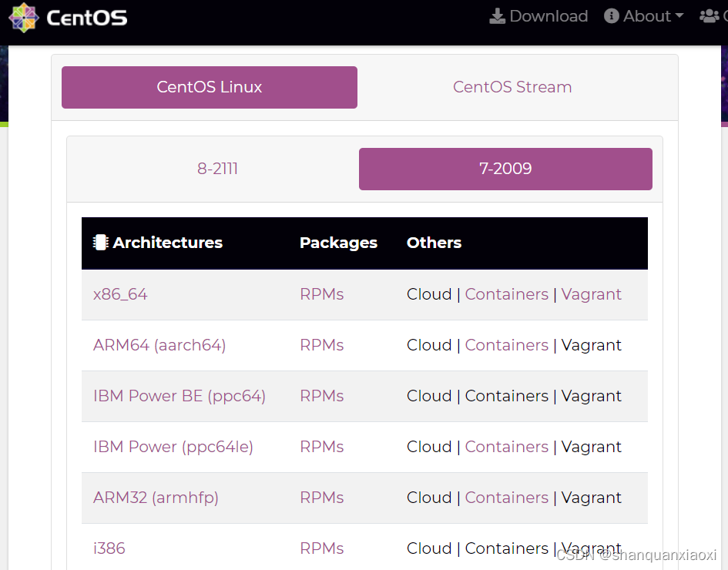728x570 pixels.
Task: Open the i386 architecture link
Action: pyautogui.click(x=109, y=548)
